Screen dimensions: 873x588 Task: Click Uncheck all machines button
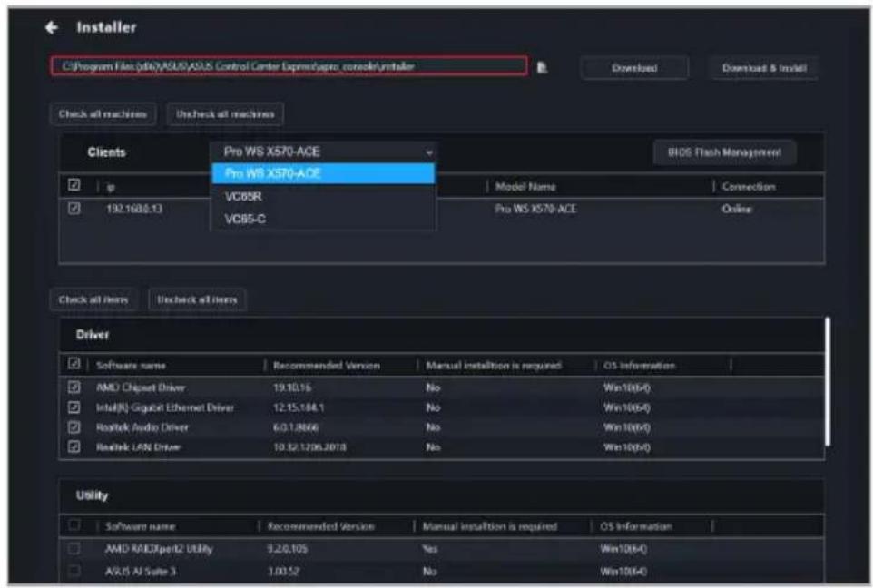click(x=225, y=114)
